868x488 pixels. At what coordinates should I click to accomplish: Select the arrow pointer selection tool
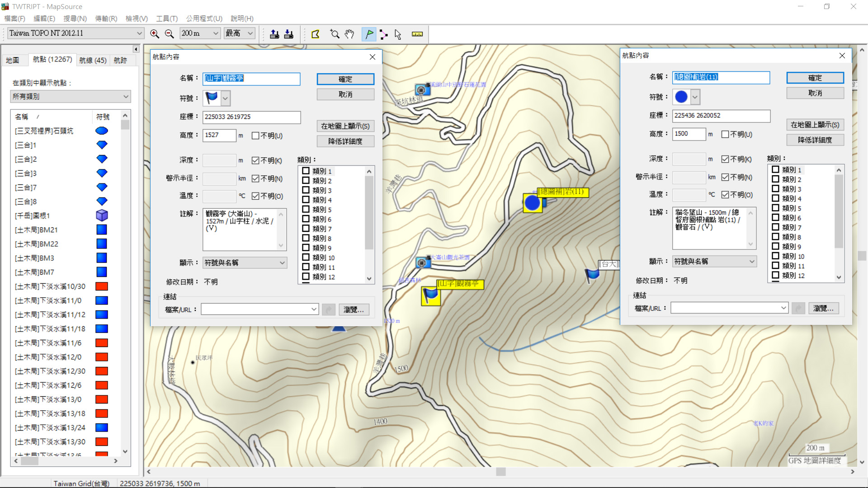[398, 34]
